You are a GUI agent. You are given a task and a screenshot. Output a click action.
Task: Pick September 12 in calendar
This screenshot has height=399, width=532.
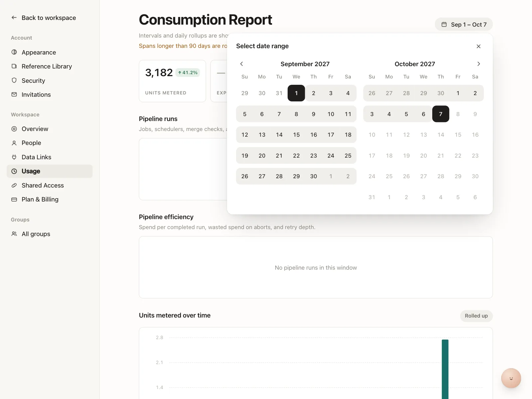pyautogui.click(x=245, y=135)
